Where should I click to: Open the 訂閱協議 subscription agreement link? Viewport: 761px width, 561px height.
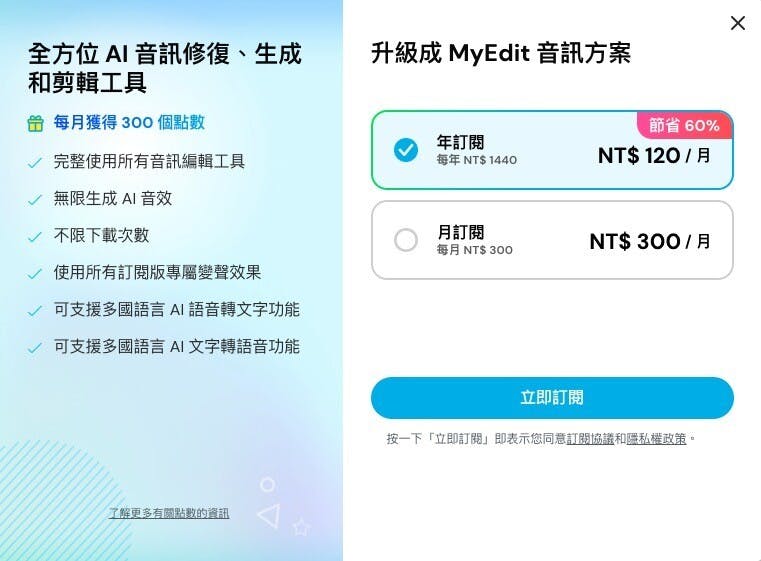(x=590, y=439)
